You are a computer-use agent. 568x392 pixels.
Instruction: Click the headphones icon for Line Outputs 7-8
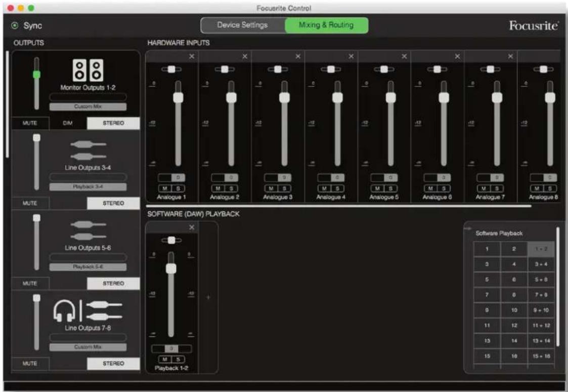pos(64,311)
